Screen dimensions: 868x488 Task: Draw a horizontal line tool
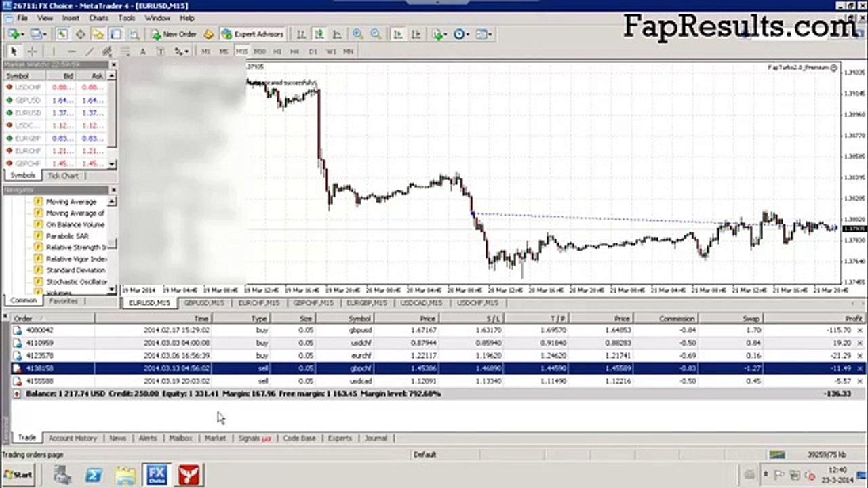[71, 51]
